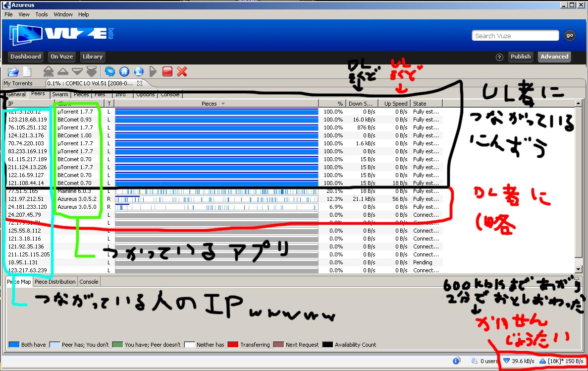
Task: Open the File menu
Action: click(8, 14)
